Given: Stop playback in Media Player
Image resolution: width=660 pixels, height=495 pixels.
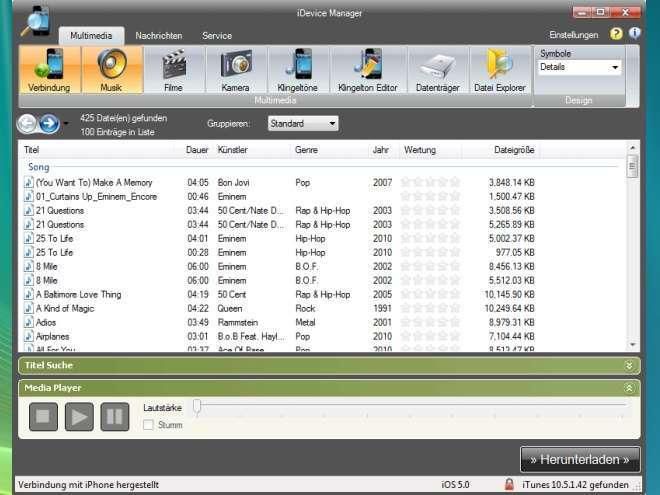Looking at the screenshot, I should click(43, 417).
